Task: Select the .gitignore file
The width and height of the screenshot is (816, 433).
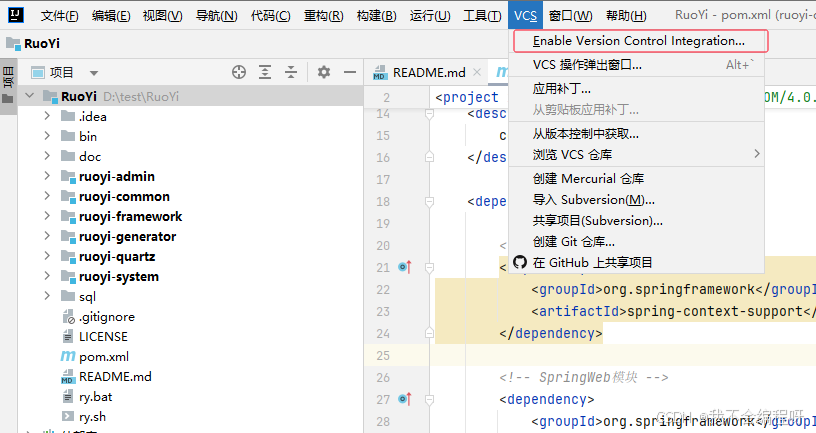Action: [107, 316]
